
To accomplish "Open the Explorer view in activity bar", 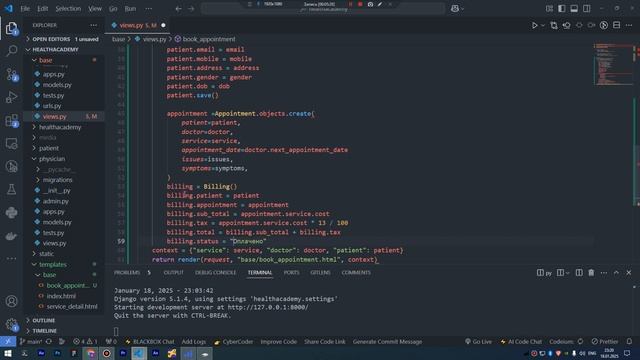I will pos(11,28).
